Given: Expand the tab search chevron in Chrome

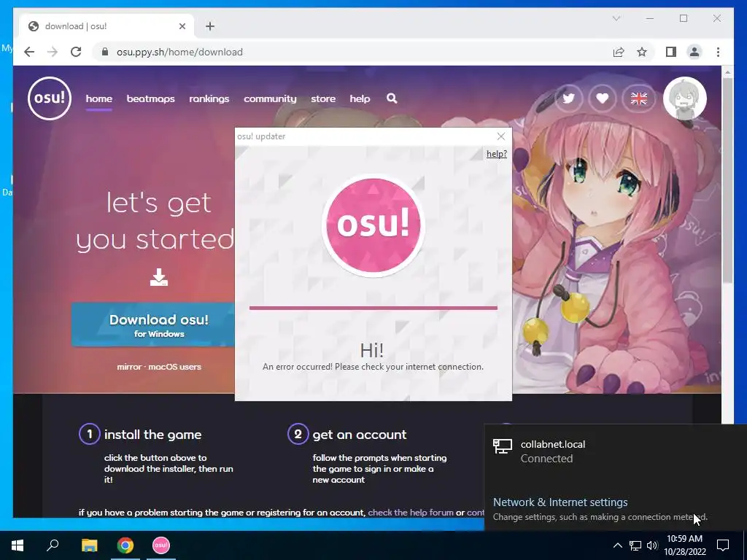Looking at the screenshot, I should 616,18.
